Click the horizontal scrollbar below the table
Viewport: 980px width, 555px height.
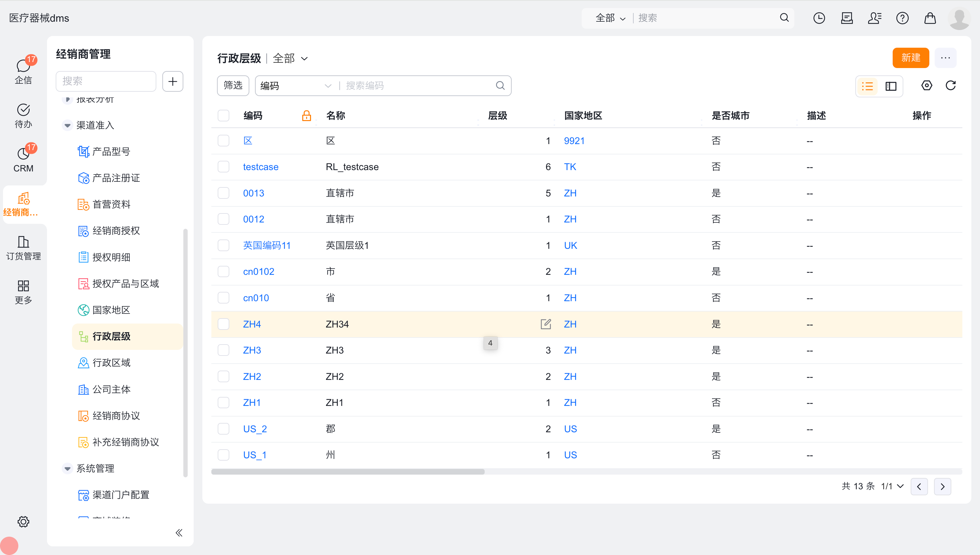click(x=348, y=472)
